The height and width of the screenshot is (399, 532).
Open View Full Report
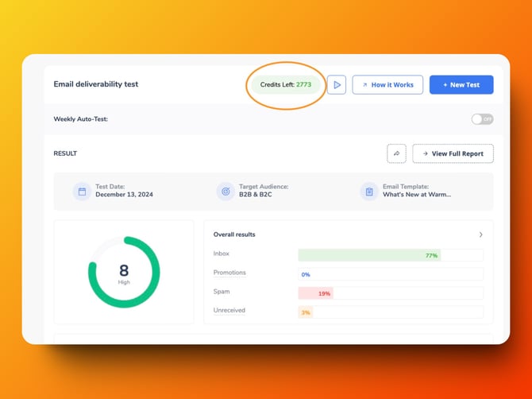[453, 153]
